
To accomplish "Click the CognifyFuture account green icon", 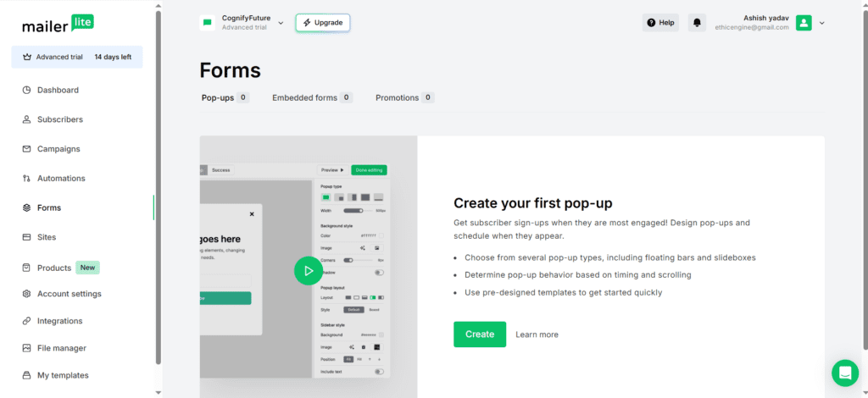I will point(208,23).
